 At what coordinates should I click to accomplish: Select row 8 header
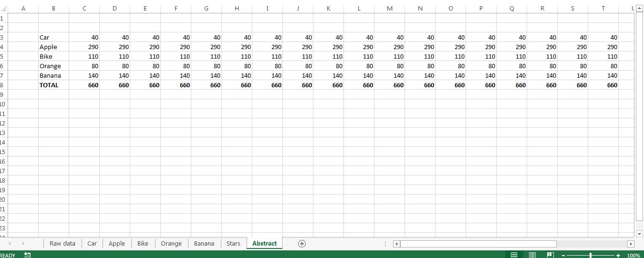point(3,85)
